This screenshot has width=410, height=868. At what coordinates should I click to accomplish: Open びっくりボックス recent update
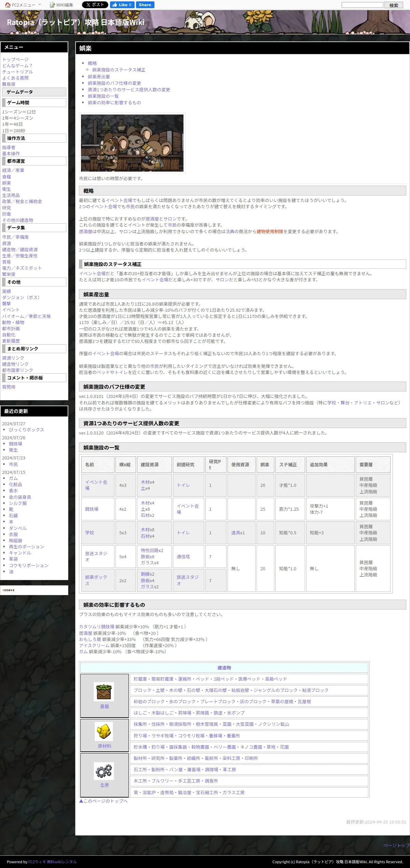coord(26,430)
